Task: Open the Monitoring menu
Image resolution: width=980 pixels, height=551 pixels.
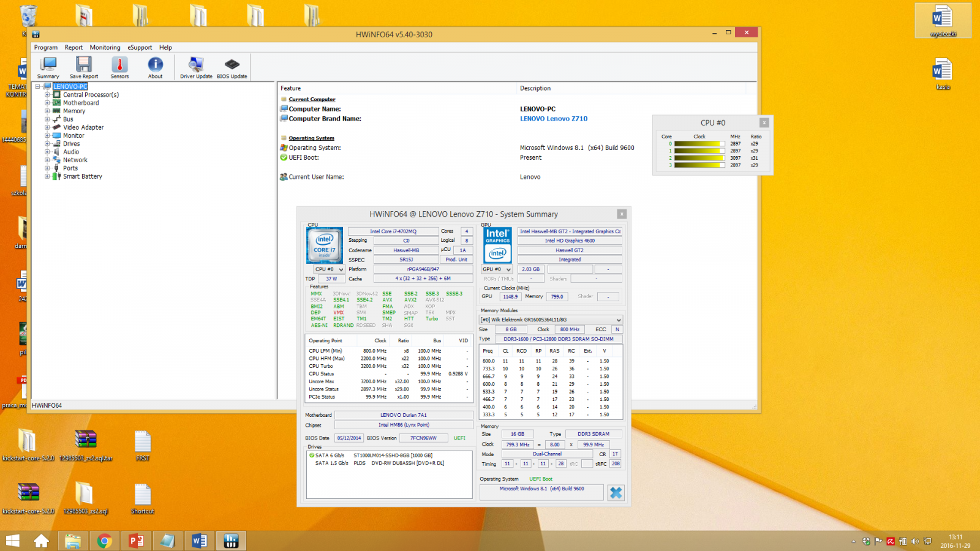Action: tap(105, 47)
